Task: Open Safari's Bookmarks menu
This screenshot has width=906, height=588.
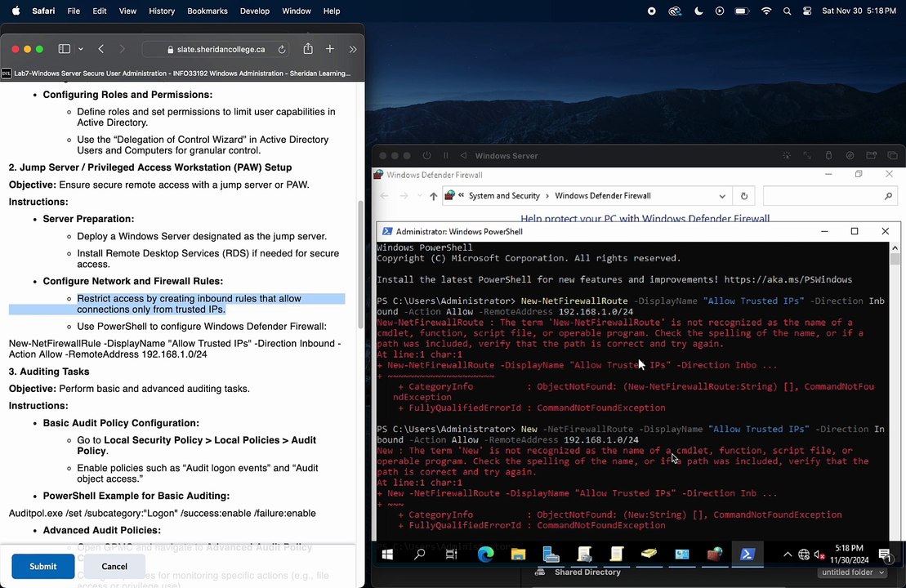Action: (x=207, y=11)
